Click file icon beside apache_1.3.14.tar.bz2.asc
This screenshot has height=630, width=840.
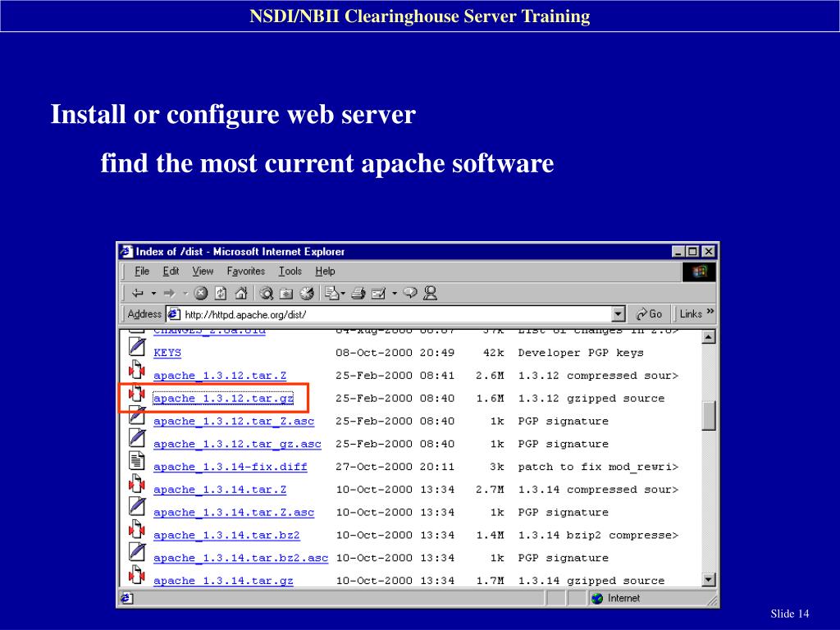137,552
